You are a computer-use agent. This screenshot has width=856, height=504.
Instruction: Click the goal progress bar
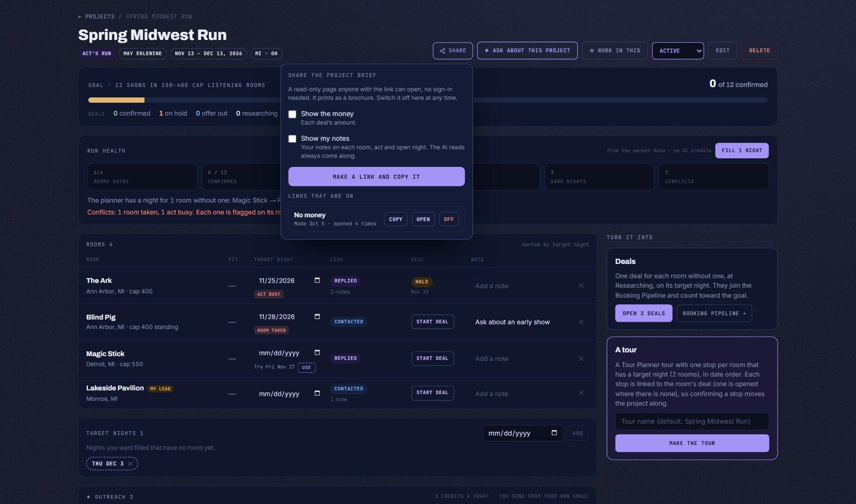[x=428, y=100]
